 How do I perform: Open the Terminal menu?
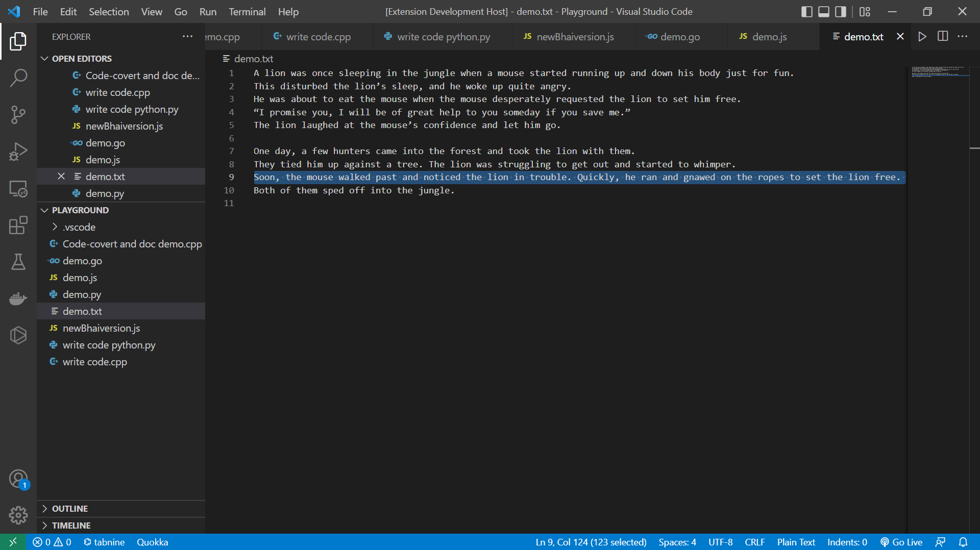tap(247, 11)
